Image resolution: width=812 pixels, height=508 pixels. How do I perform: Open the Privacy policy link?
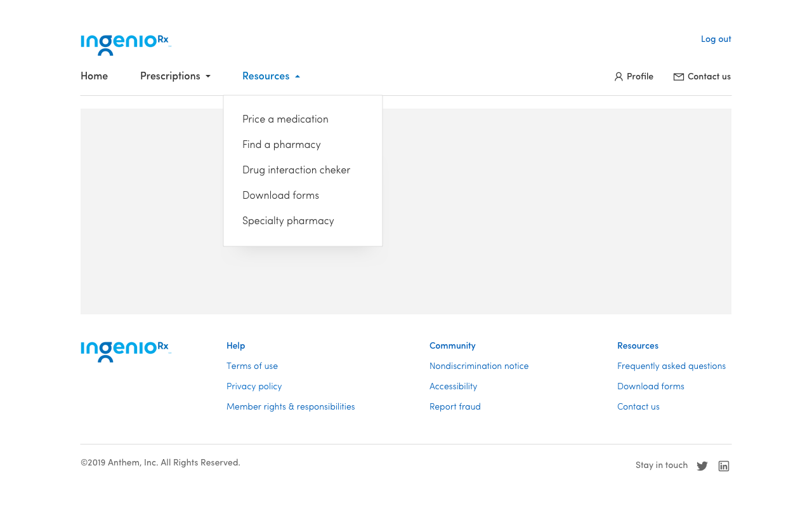click(254, 387)
